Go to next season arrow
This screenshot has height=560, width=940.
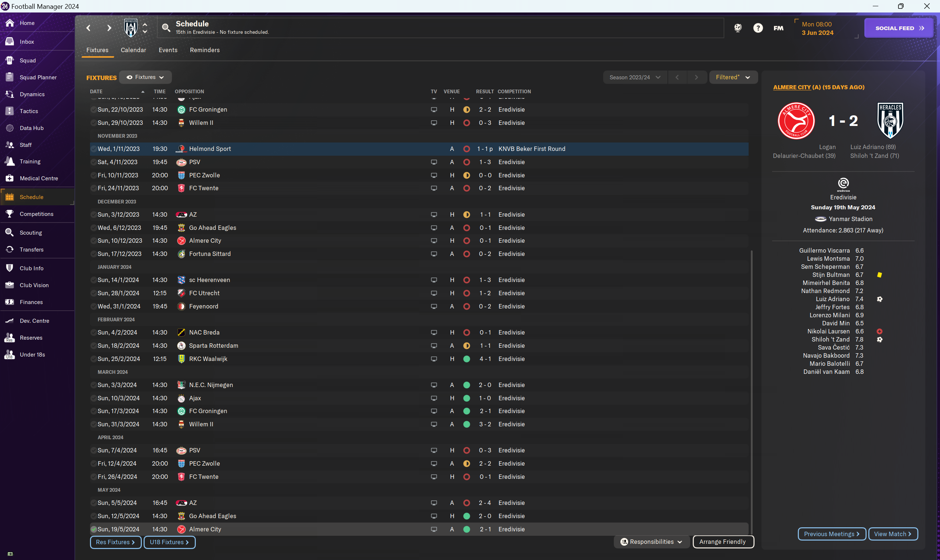point(696,77)
